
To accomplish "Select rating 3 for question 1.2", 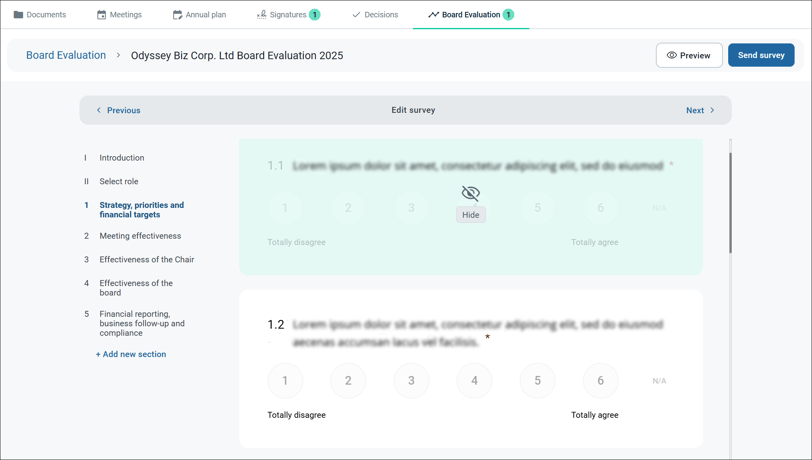I will [x=411, y=381].
